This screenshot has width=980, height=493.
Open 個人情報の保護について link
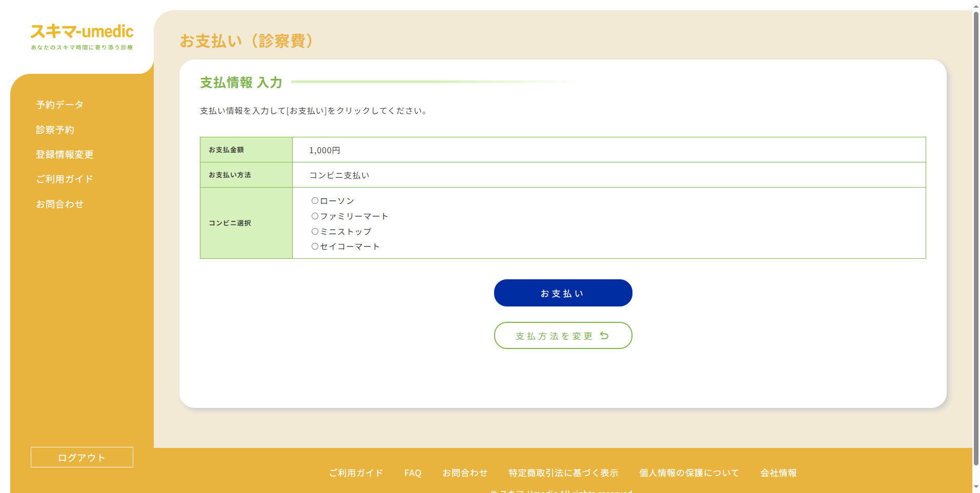coord(689,473)
